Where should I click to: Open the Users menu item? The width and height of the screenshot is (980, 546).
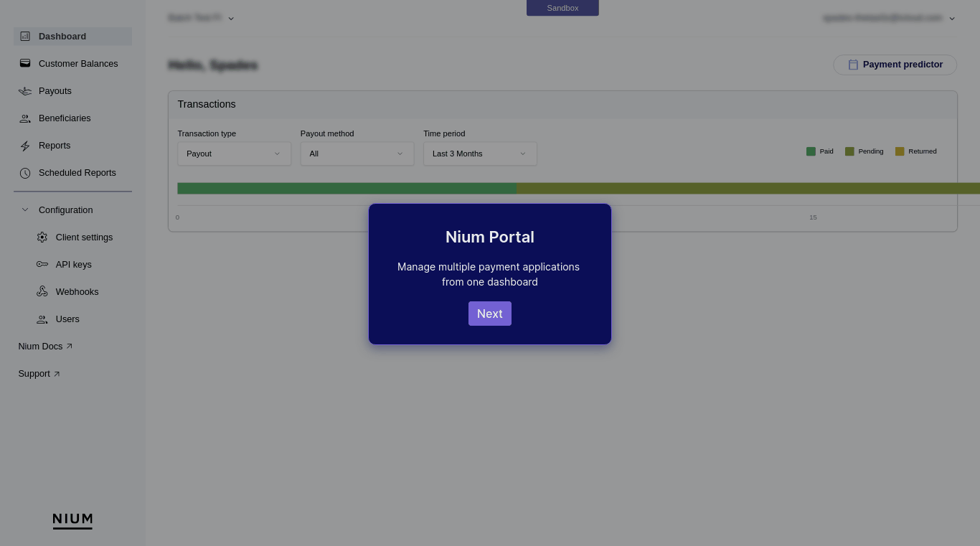pos(67,319)
